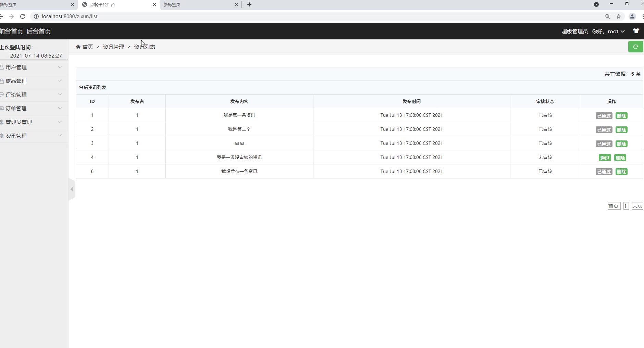Expand 资讯管理 chevron
The image size is (644, 348).
click(x=60, y=136)
